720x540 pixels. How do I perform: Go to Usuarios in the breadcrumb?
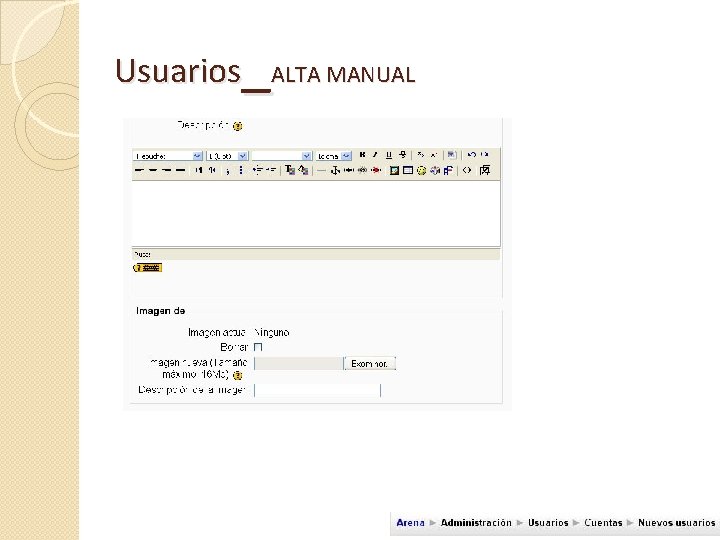pos(548,523)
